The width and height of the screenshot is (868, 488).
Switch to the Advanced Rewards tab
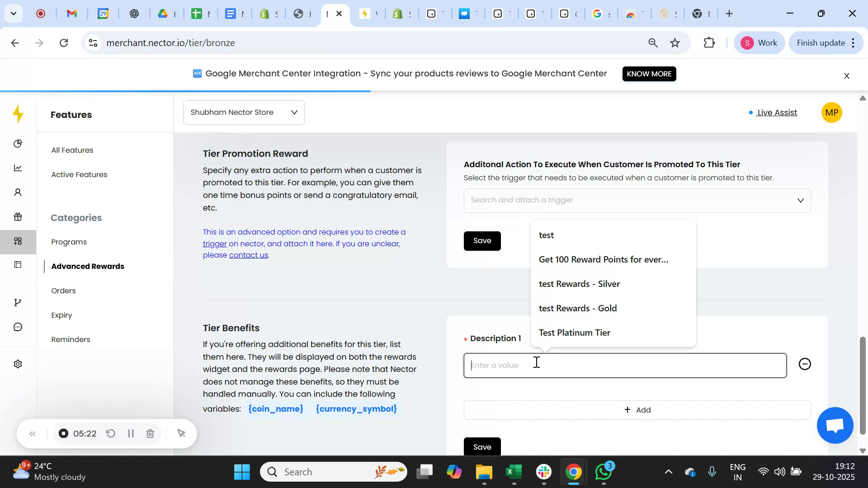88,266
